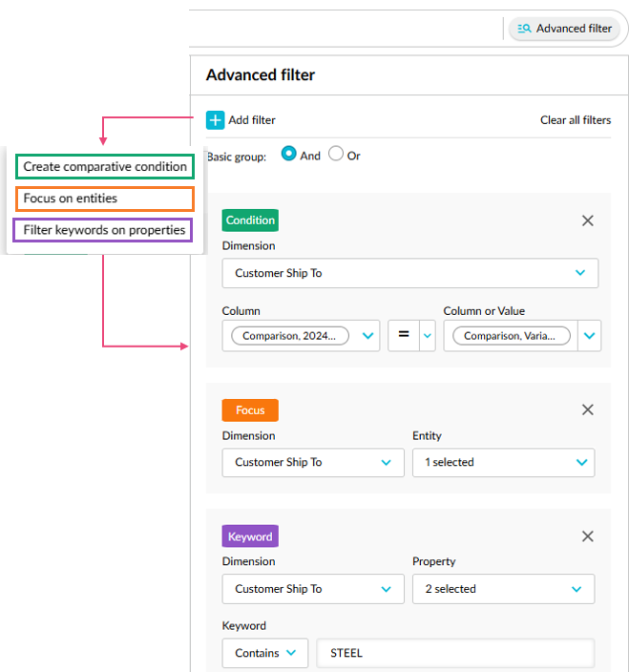Click the plus Add filter icon
The image size is (629, 672).
pos(216,120)
